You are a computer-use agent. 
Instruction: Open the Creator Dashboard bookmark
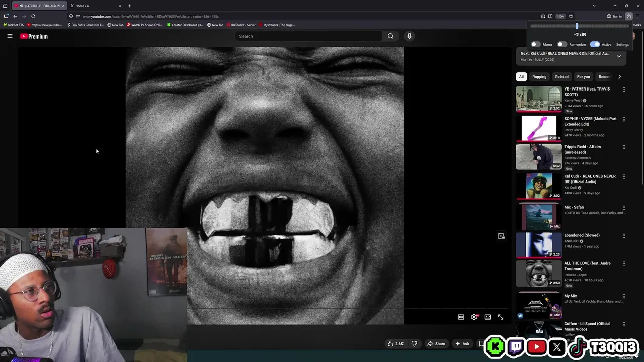(185, 25)
